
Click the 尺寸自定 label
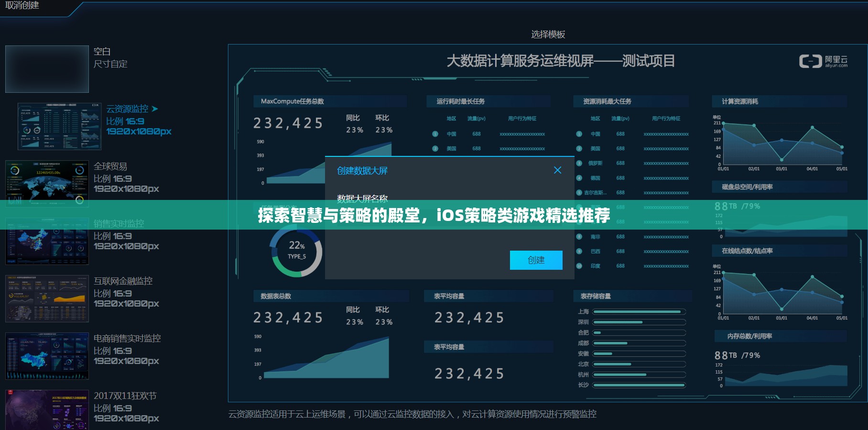click(110, 64)
